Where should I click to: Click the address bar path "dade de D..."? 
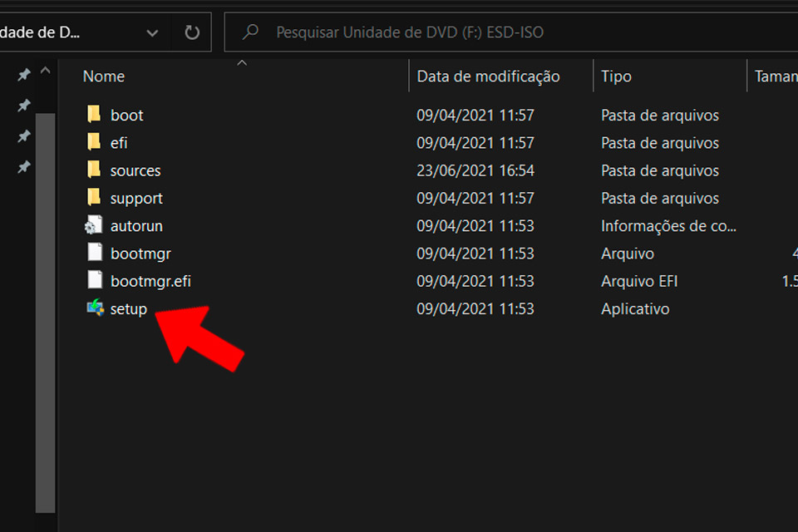(x=40, y=32)
